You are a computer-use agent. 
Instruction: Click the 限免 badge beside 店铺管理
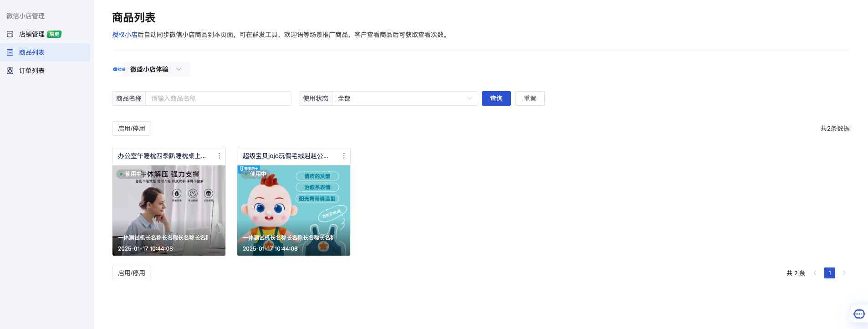[x=54, y=34]
